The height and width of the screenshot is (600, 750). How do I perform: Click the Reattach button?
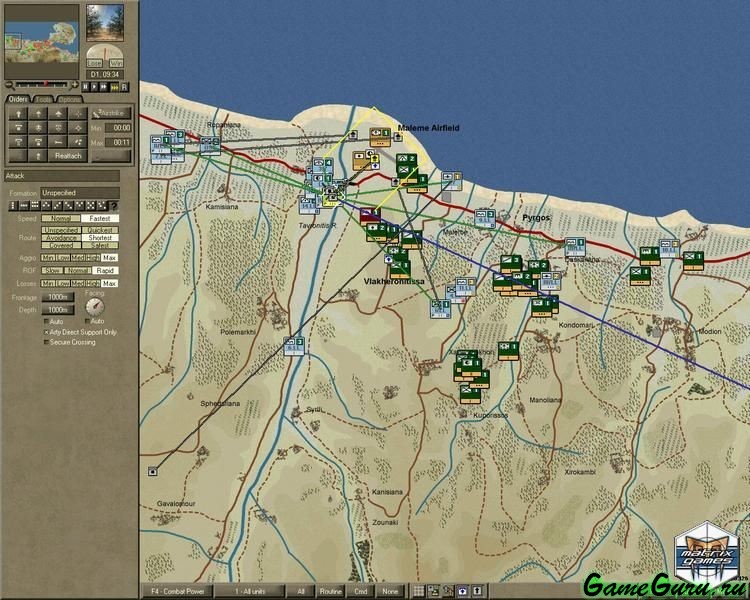[68, 156]
